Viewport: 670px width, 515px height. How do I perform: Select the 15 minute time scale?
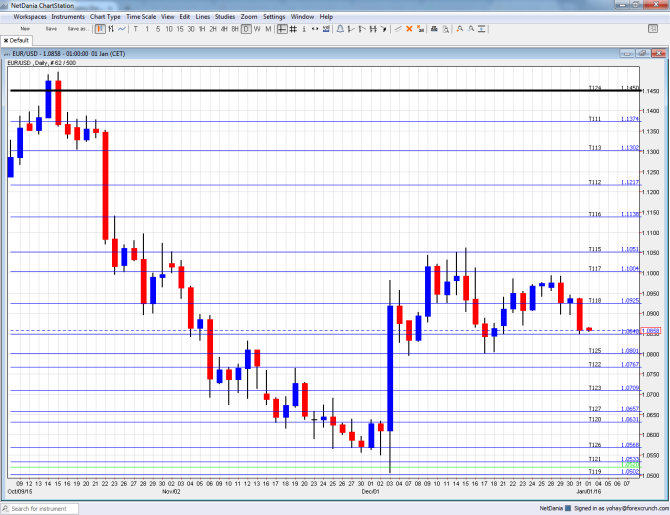180,29
